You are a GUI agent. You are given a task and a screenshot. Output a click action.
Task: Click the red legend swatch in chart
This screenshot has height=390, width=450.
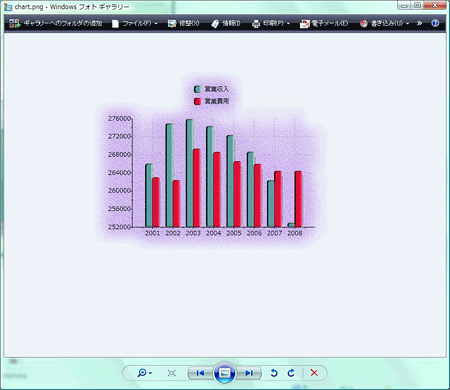[x=197, y=101]
